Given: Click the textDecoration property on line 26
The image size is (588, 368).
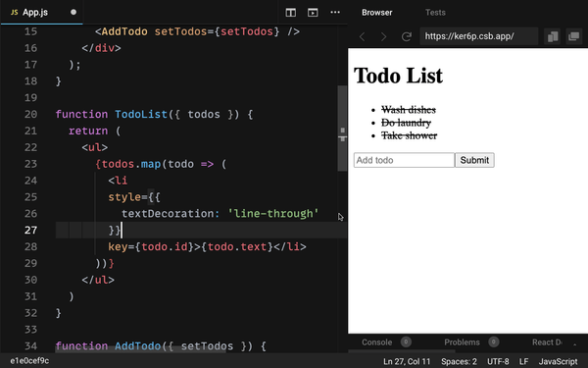Looking at the screenshot, I should click(168, 213).
